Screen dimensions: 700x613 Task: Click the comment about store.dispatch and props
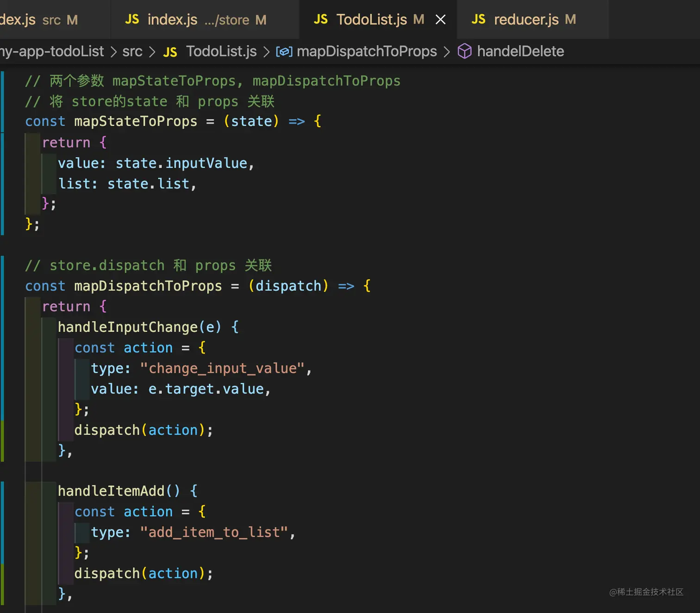point(148,266)
